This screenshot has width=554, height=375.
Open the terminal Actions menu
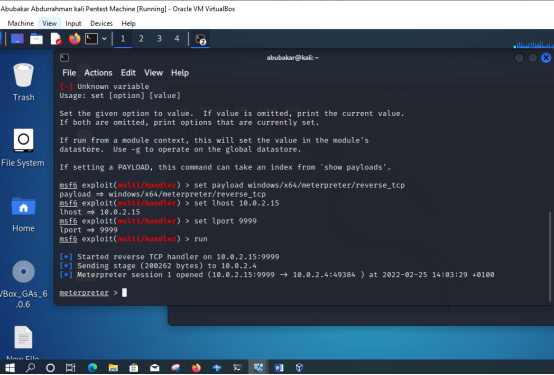(98, 73)
